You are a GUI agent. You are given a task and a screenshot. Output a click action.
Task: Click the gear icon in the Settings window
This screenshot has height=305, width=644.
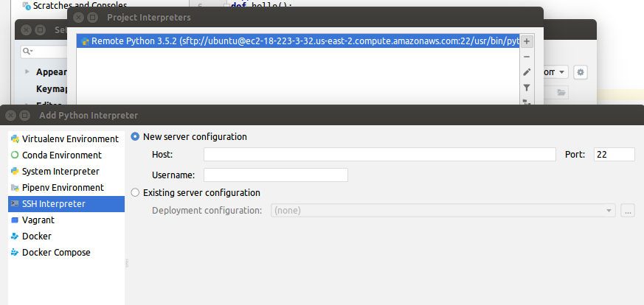tap(581, 72)
